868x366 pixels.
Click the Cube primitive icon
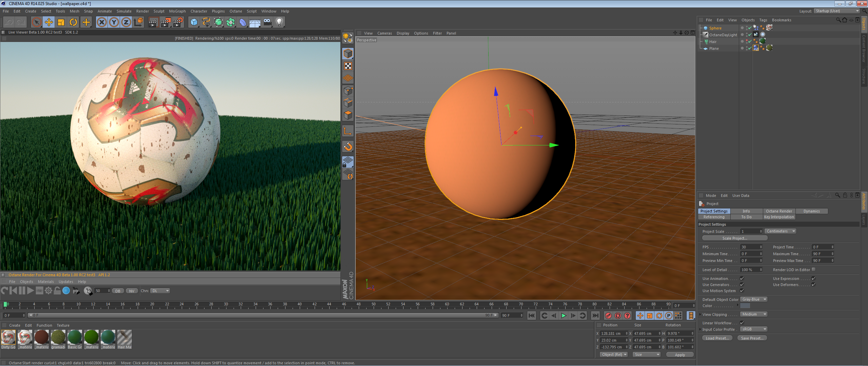pyautogui.click(x=194, y=22)
